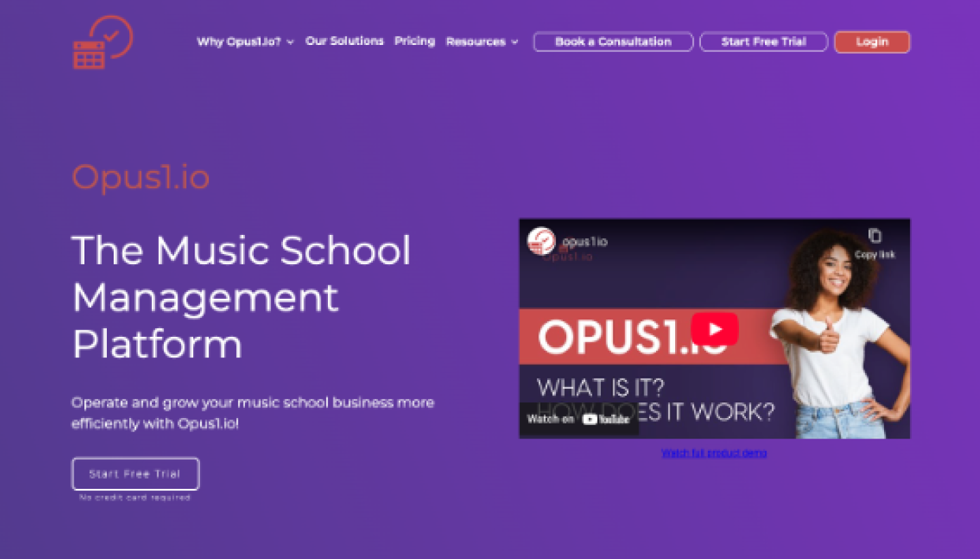
Task: Click the Book a Consultation button
Action: [613, 42]
